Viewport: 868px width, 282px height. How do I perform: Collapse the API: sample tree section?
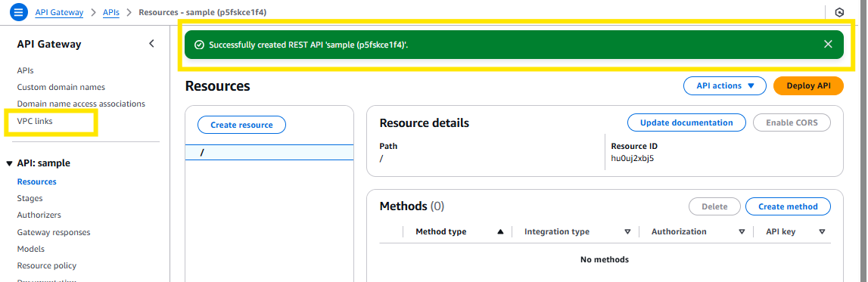pos(9,163)
